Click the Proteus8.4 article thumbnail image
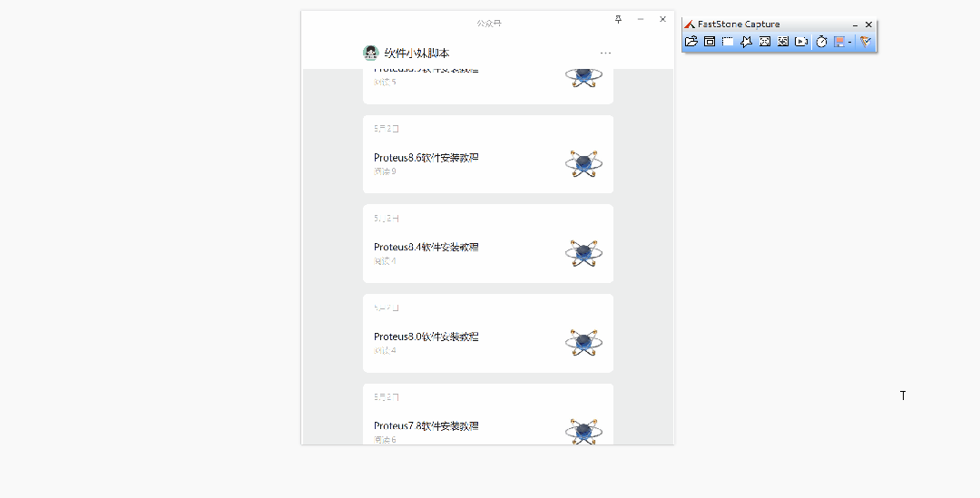Viewport: 980px width, 498px height. coord(583,253)
